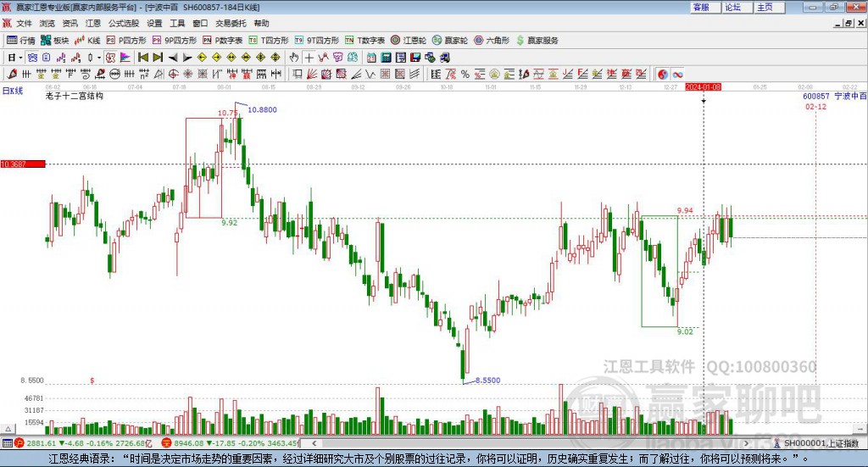Click the infinity symbol icon
Screen dimensions: 868x467
coord(677,74)
